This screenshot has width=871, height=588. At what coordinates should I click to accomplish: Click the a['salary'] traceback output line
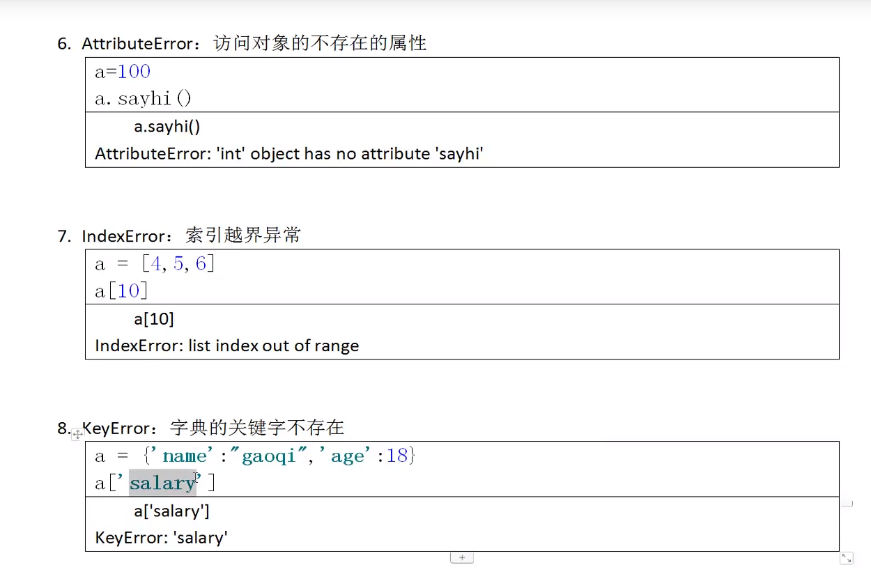171,511
